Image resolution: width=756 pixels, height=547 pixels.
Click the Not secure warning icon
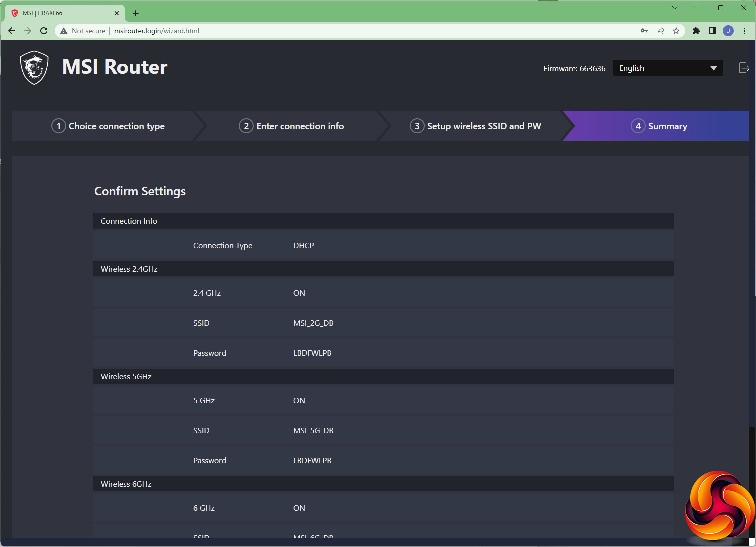[x=64, y=31]
